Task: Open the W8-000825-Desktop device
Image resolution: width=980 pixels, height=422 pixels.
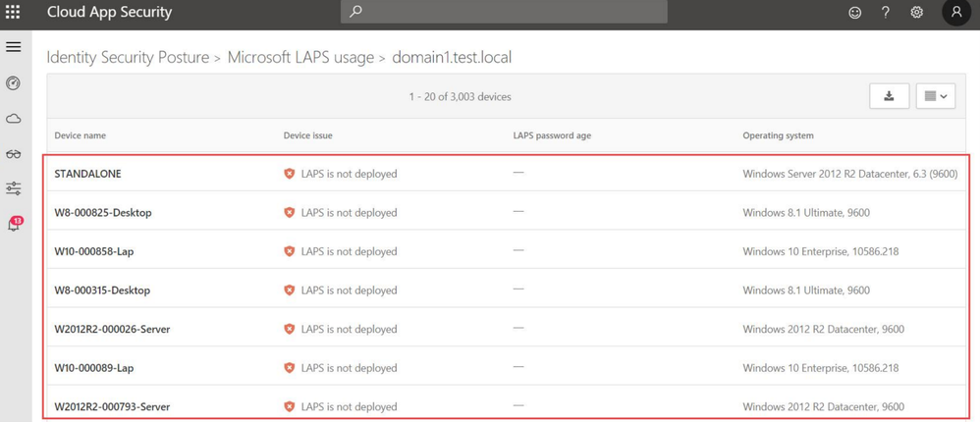Action: (x=103, y=213)
